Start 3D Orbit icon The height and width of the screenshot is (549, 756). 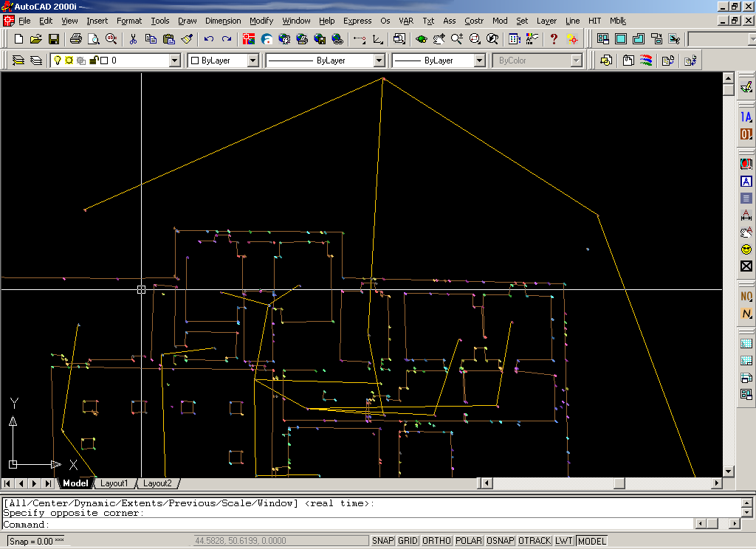421,39
